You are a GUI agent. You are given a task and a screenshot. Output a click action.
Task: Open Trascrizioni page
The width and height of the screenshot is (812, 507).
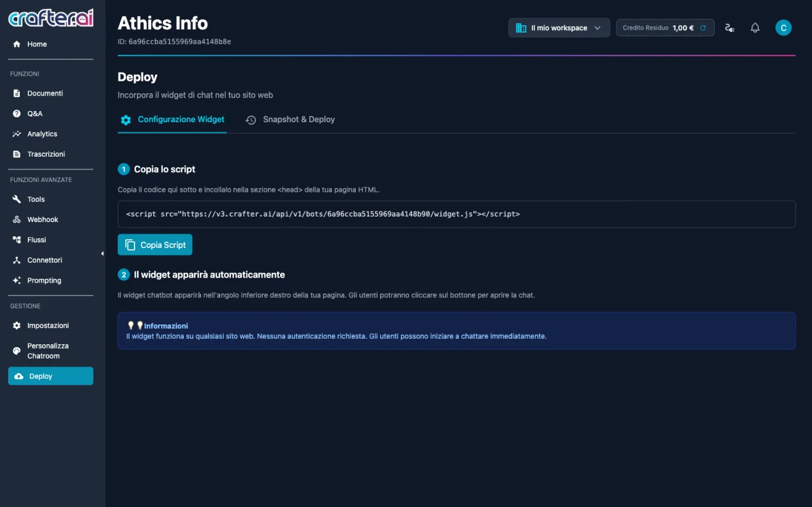point(51,154)
